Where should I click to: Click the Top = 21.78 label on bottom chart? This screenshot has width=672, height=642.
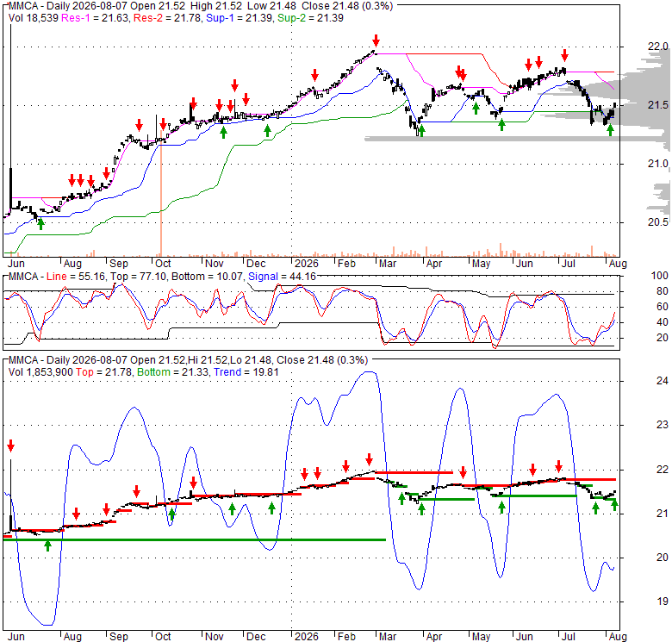(104, 372)
